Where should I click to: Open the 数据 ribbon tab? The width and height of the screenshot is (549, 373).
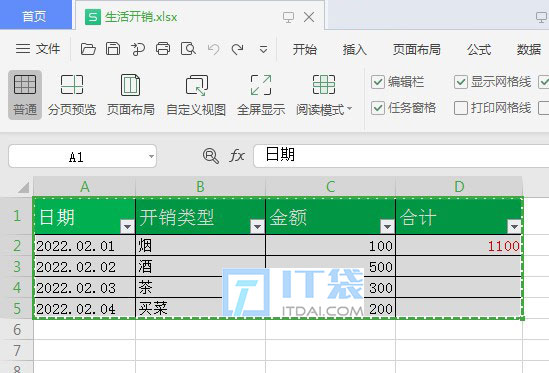coord(529,49)
